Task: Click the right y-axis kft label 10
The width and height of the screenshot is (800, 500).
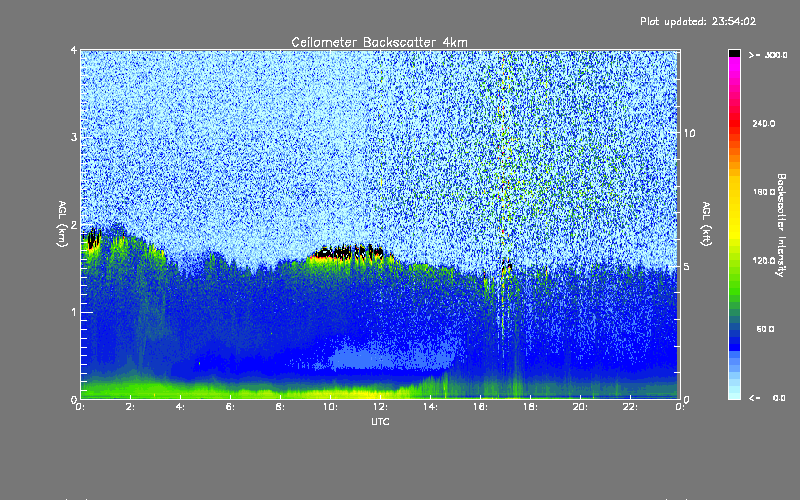Action: [x=689, y=134]
